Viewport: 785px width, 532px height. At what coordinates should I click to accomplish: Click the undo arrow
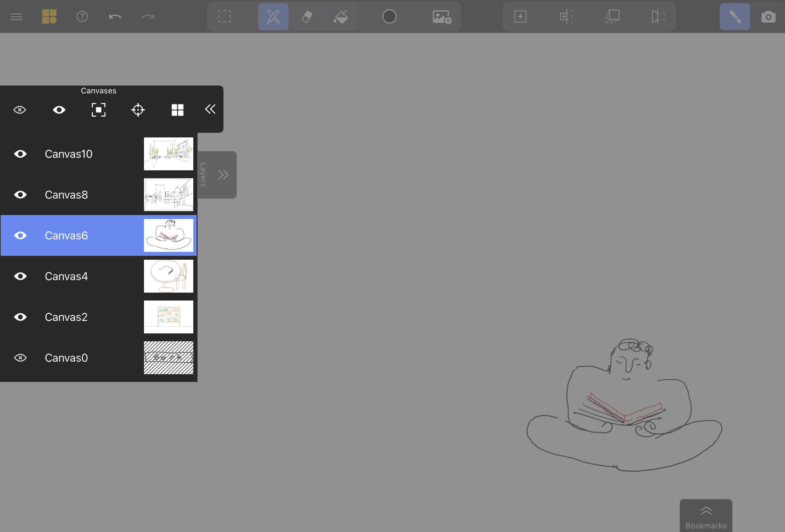[115, 16]
